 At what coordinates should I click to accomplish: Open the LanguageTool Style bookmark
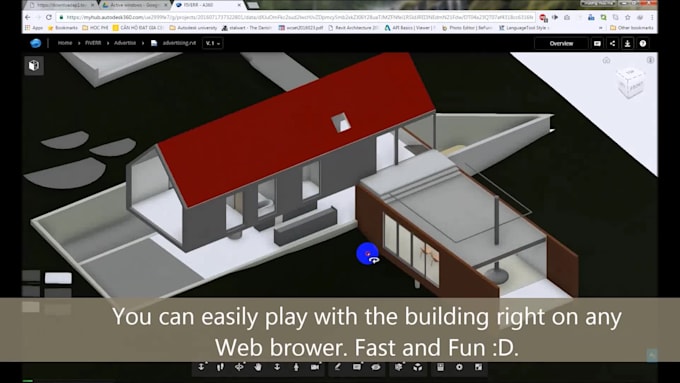coord(524,28)
